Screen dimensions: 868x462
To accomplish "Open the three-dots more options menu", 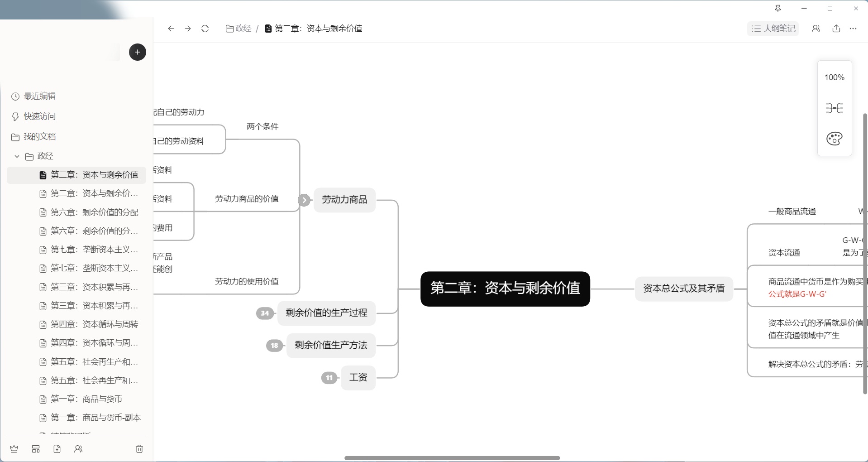I will 853,29.
